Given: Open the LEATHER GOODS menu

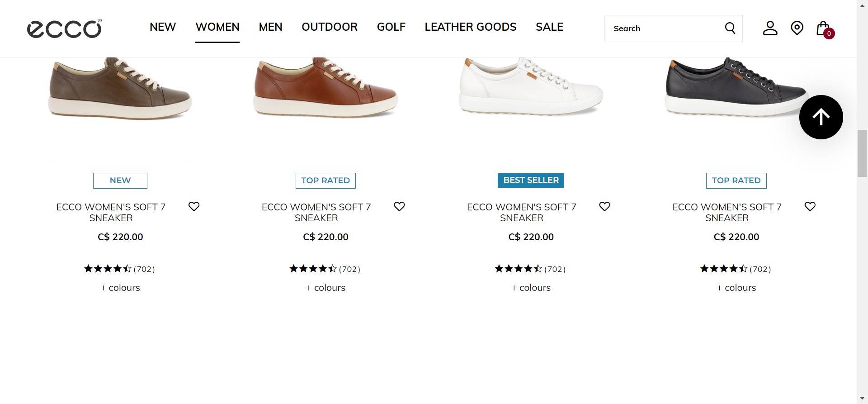Looking at the screenshot, I should point(470,27).
